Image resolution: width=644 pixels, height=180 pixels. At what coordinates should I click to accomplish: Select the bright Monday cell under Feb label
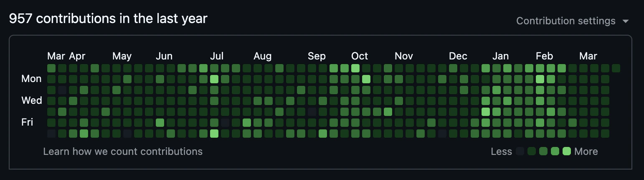pyautogui.click(x=540, y=79)
